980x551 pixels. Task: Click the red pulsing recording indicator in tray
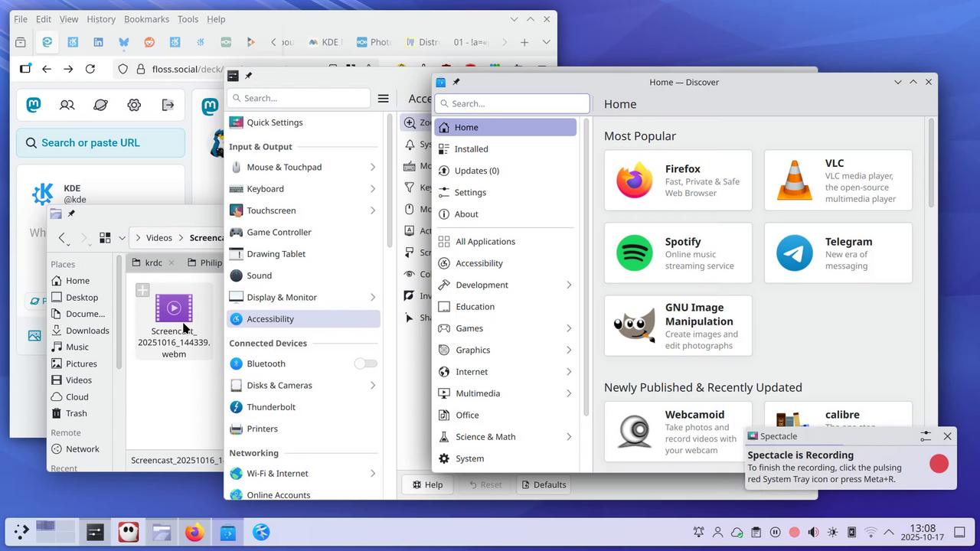coord(794,532)
